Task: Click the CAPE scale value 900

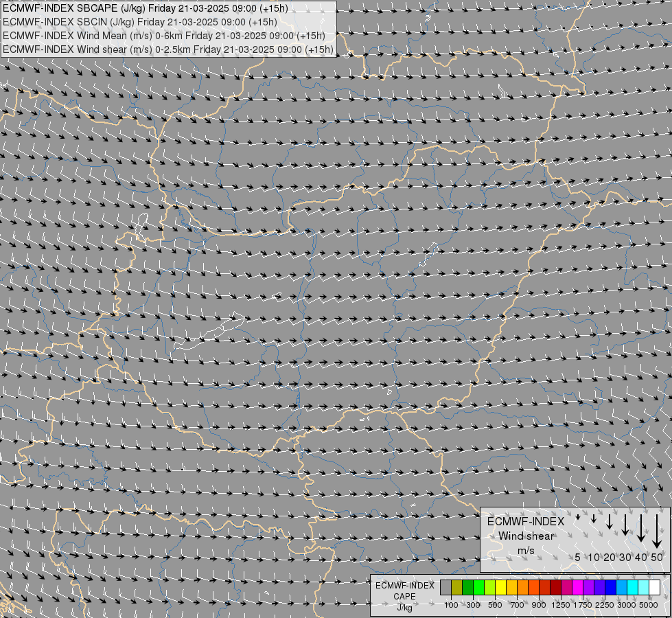Action: (x=539, y=605)
